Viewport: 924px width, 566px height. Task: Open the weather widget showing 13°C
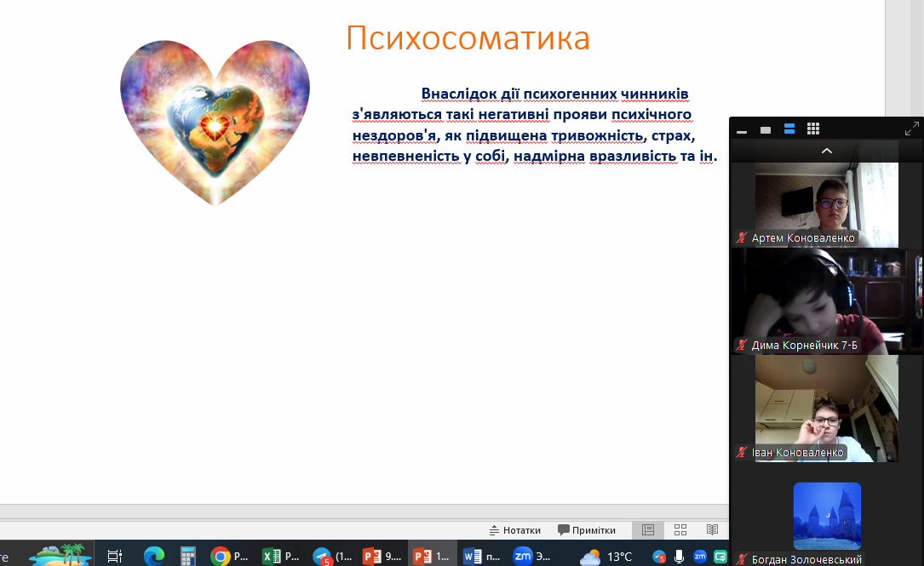[605, 556]
